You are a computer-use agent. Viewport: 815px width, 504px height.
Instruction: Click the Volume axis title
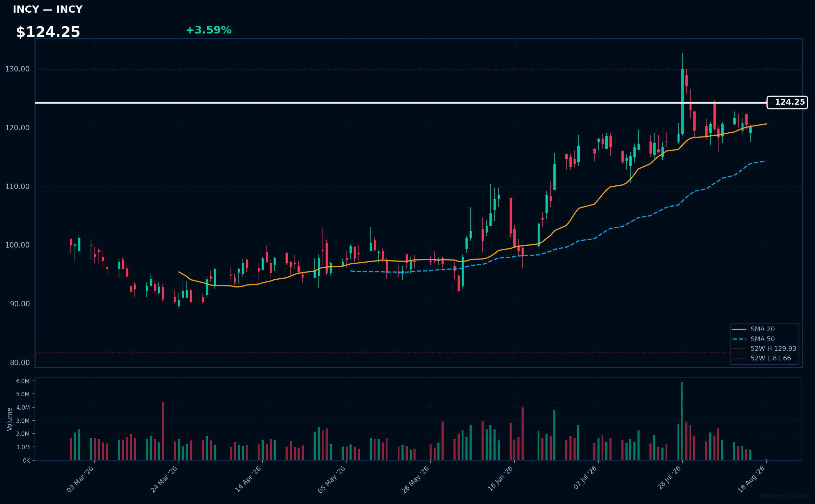click(10, 419)
